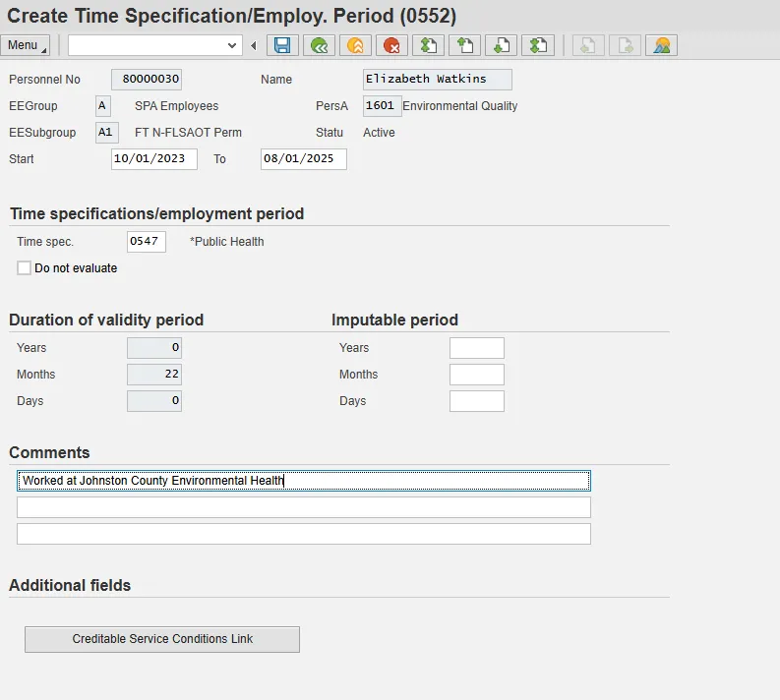Click the previous page icon

point(464,45)
